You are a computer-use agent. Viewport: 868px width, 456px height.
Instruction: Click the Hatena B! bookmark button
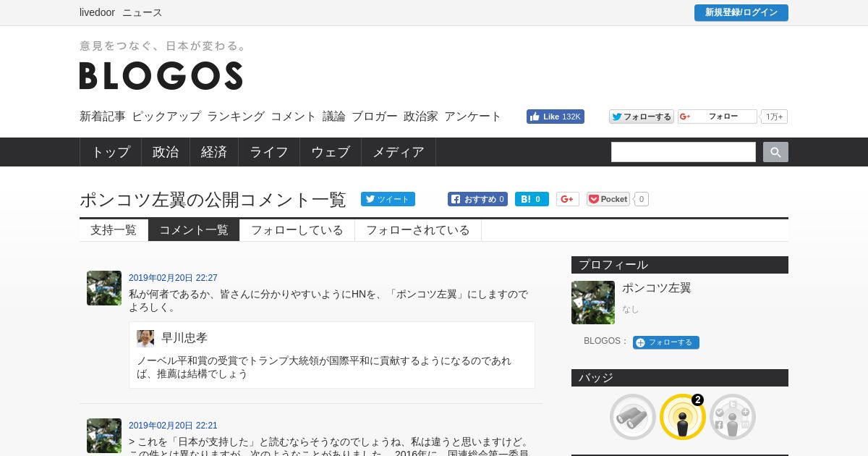pos(532,199)
